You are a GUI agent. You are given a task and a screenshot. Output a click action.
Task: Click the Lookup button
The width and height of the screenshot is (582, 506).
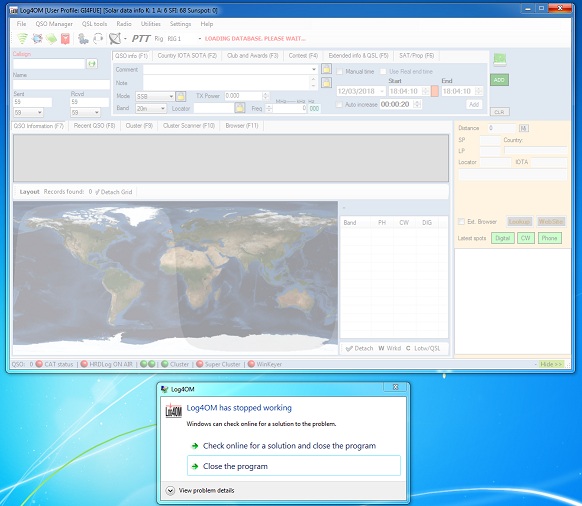[x=519, y=222]
